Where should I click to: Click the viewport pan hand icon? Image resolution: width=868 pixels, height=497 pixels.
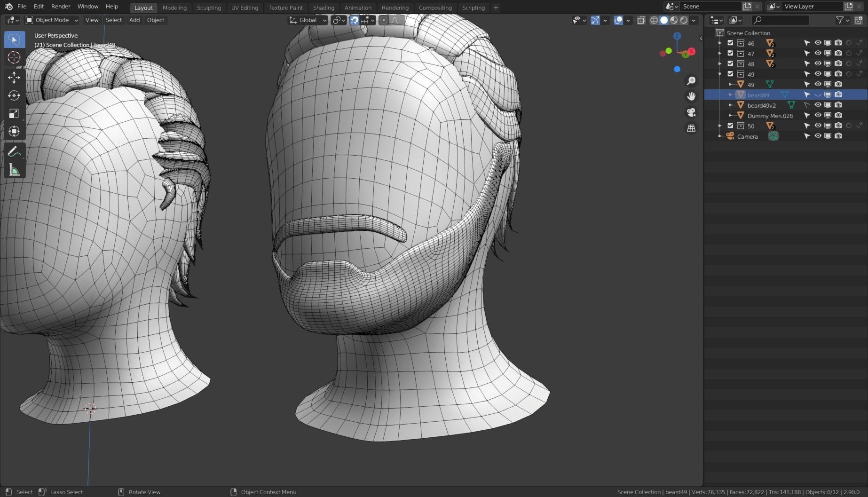pos(691,96)
